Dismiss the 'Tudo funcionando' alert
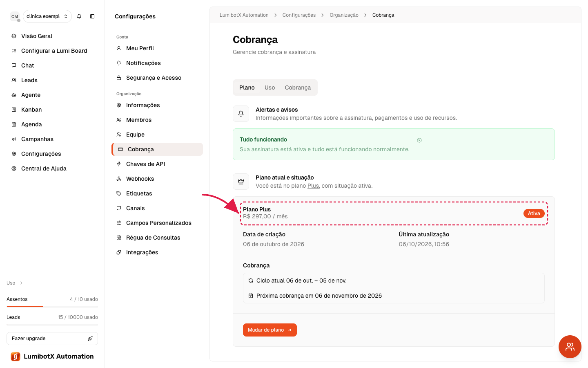The image size is (588, 368). point(419,140)
